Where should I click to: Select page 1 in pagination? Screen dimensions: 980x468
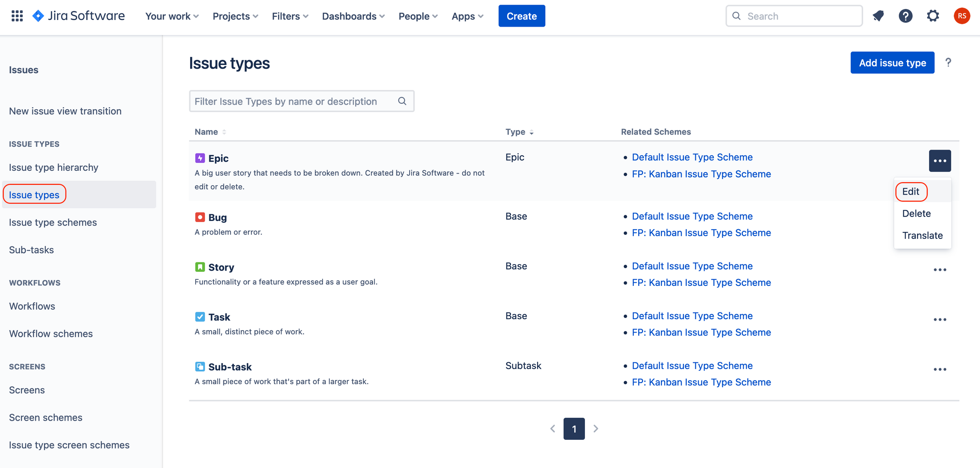pos(574,428)
